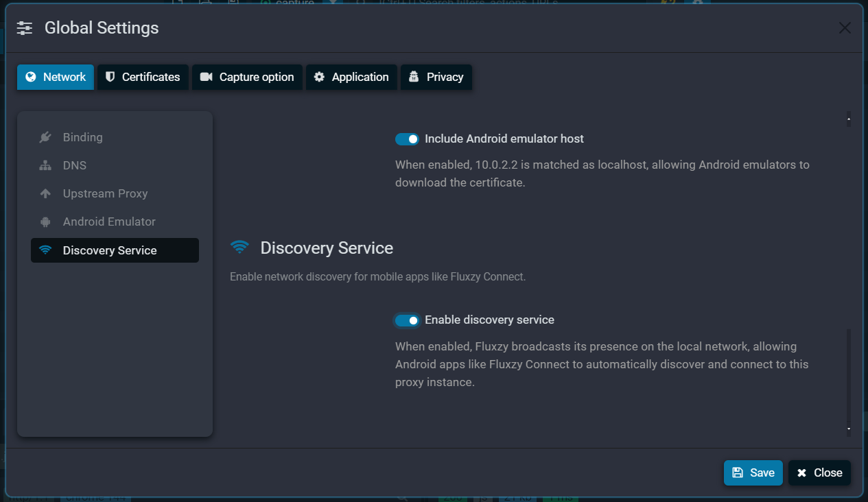The image size is (868, 502).
Task: Click the Android Emulator robot icon
Action: click(x=44, y=221)
